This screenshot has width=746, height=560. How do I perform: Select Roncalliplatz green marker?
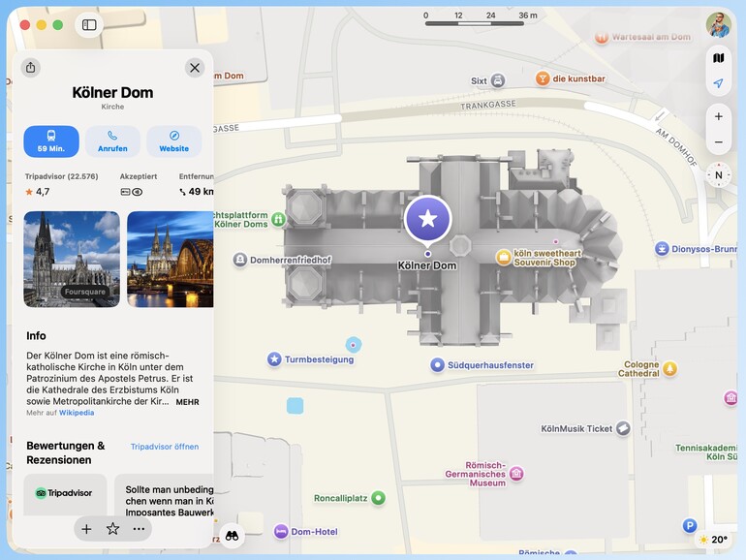coord(378,498)
